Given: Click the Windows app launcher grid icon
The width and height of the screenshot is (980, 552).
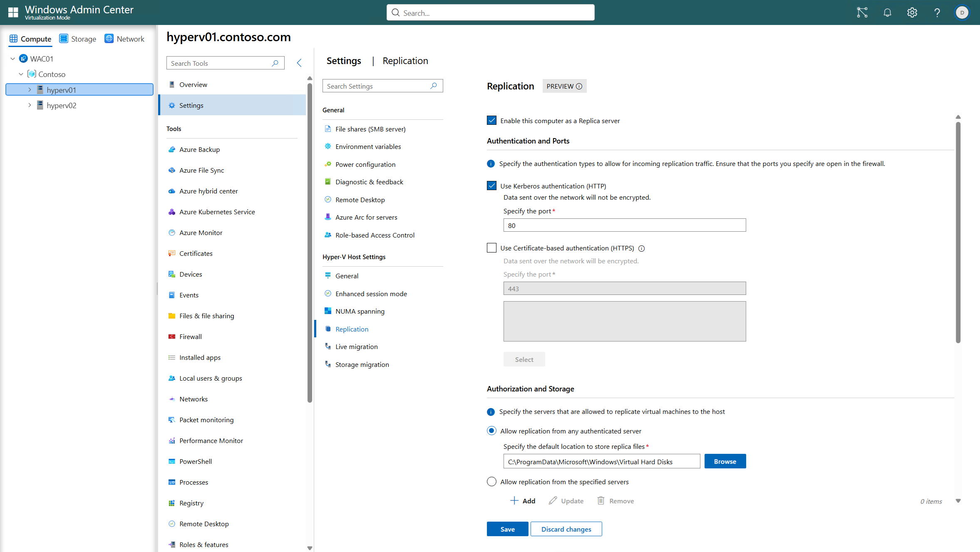Looking at the screenshot, I should pyautogui.click(x=13, y=12).
